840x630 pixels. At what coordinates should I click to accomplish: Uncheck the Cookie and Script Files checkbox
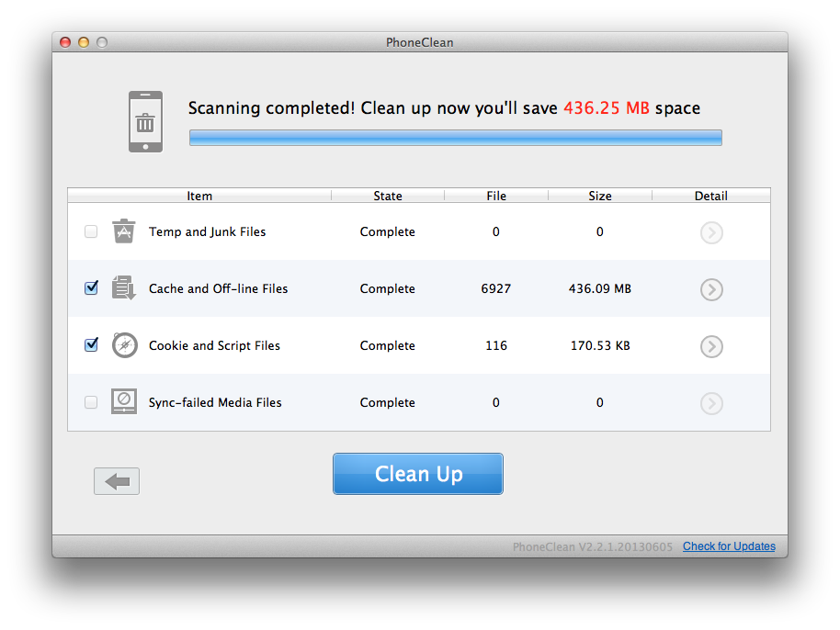pyautogui.click(x=91, y=345)
